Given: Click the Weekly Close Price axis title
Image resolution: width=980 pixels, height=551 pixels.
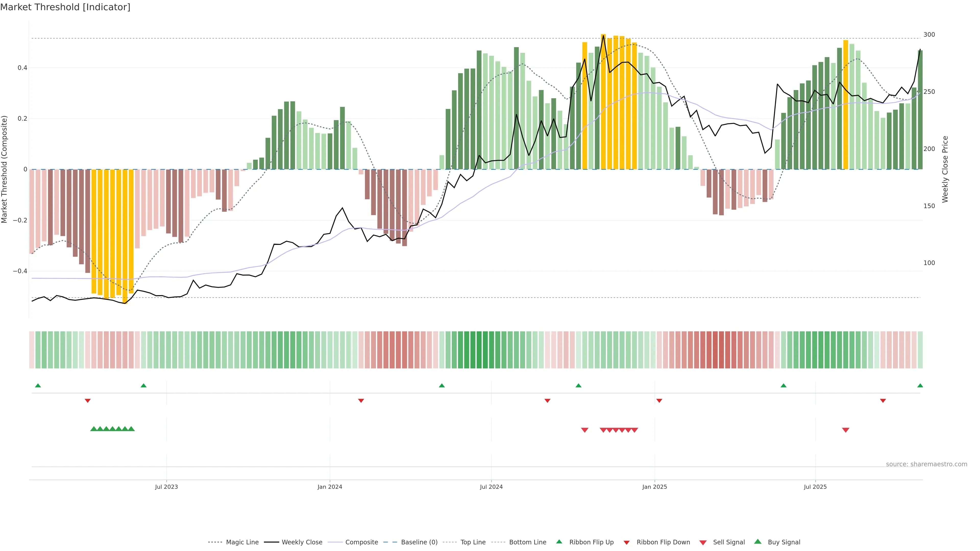Looking at the screenshot, I should [945, 169].
